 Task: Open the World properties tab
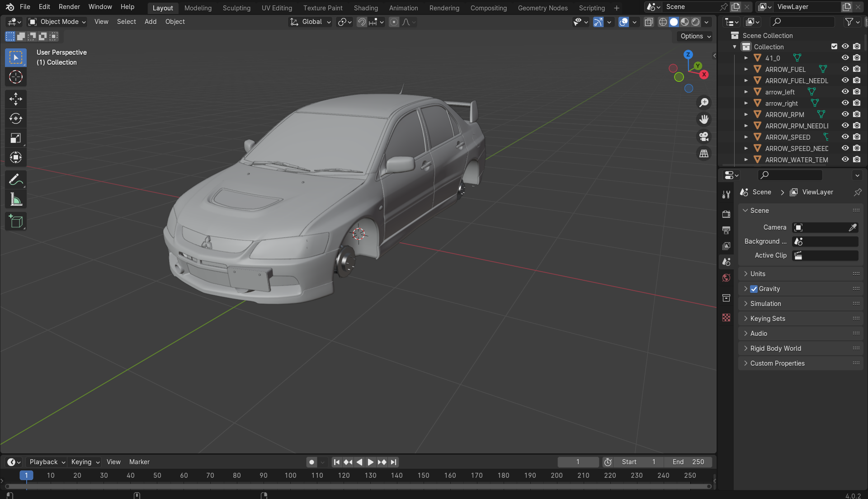coord(726,278)
